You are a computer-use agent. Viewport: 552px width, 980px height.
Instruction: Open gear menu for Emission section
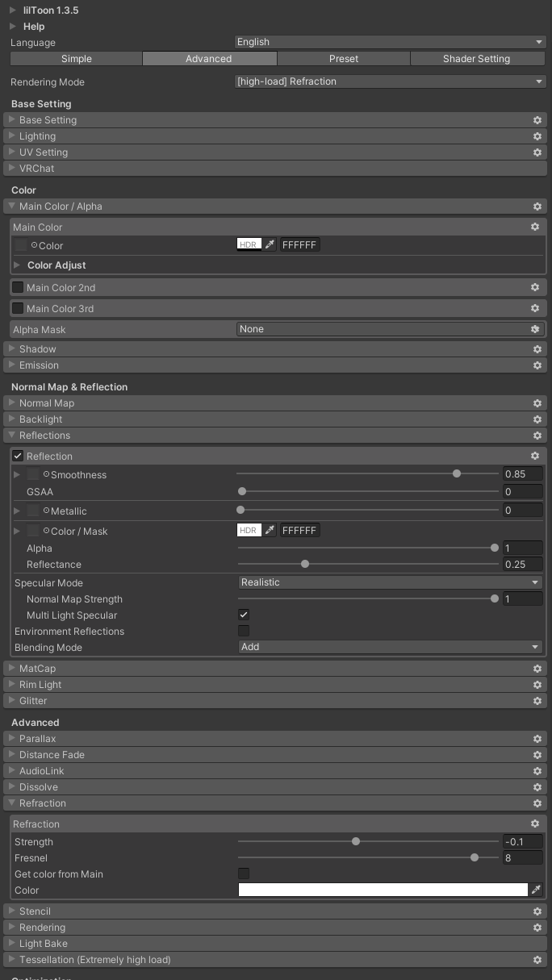pos(537,365)
